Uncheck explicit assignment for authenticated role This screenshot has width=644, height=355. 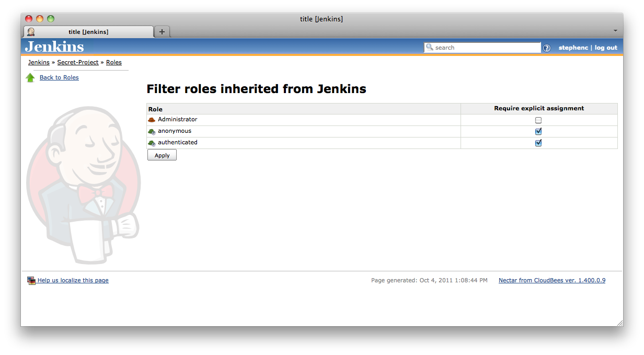[538, 143]
